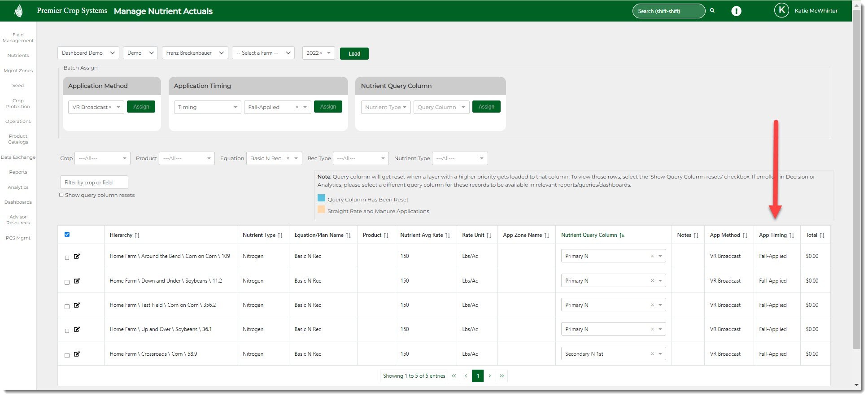Edit the Around the Bend row
The height and width of the screenshot is (397, 868).
[x=77, y=256]
